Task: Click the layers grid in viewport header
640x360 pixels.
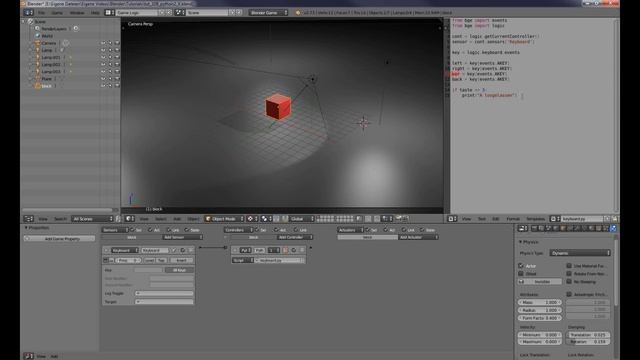Action: click(x=335, y=219)
